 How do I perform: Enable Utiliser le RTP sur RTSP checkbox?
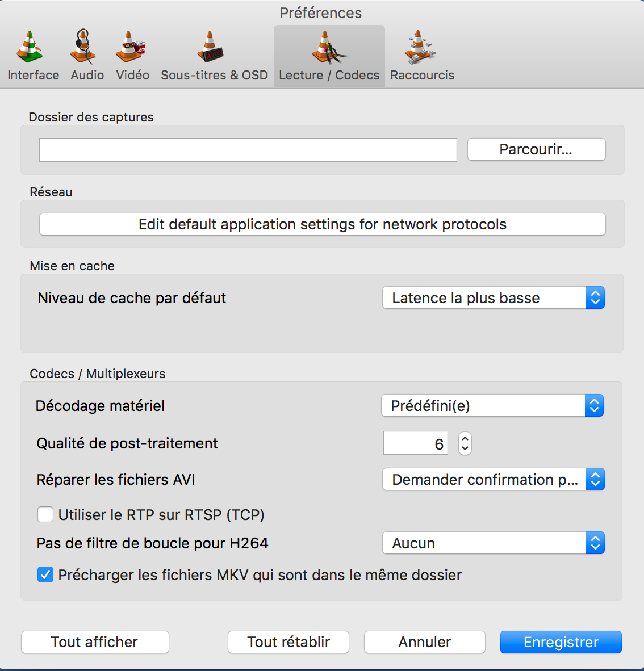(45, 514)
